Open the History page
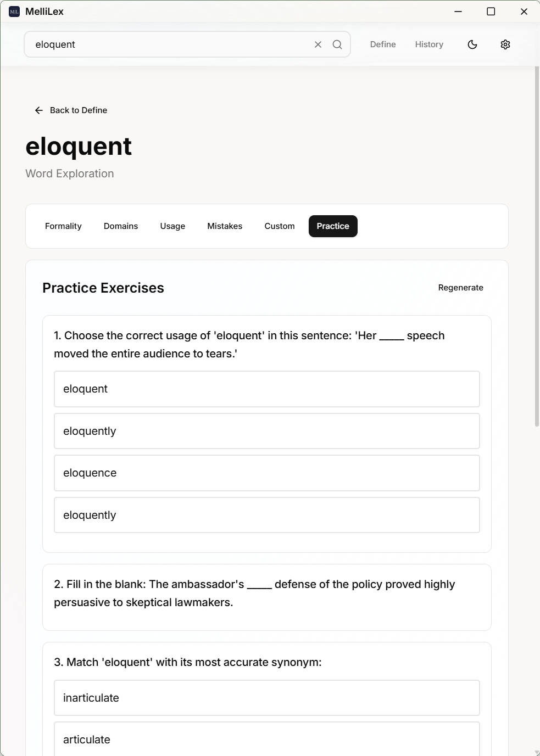The image size is (540, 756). point(429,44)
